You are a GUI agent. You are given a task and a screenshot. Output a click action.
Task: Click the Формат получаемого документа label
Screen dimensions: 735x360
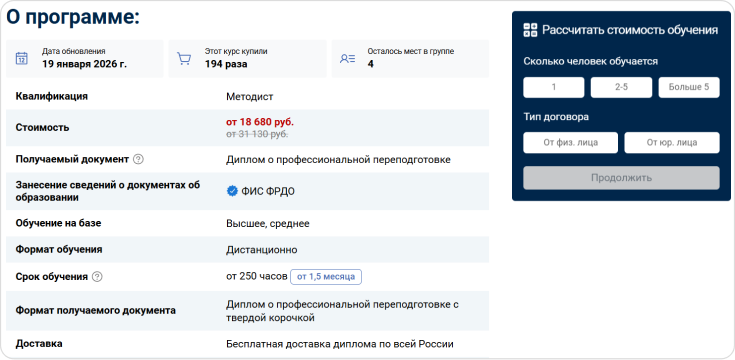coord(96,310)
